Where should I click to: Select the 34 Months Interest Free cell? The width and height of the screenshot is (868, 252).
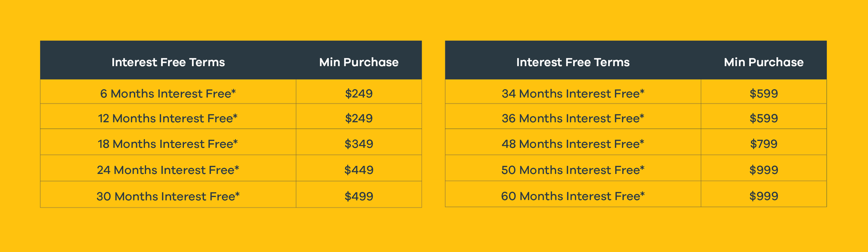tap(573, 94)
